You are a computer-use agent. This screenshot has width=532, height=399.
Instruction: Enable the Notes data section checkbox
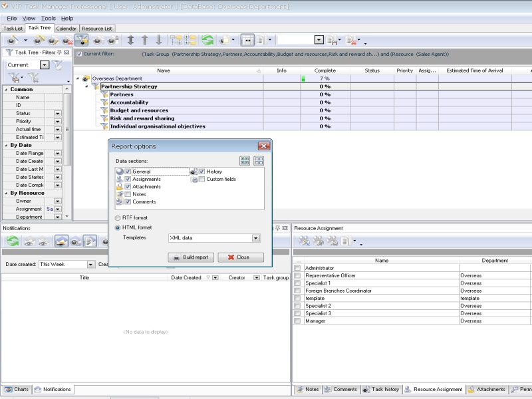pyautogui.click(x=128, y=194)
